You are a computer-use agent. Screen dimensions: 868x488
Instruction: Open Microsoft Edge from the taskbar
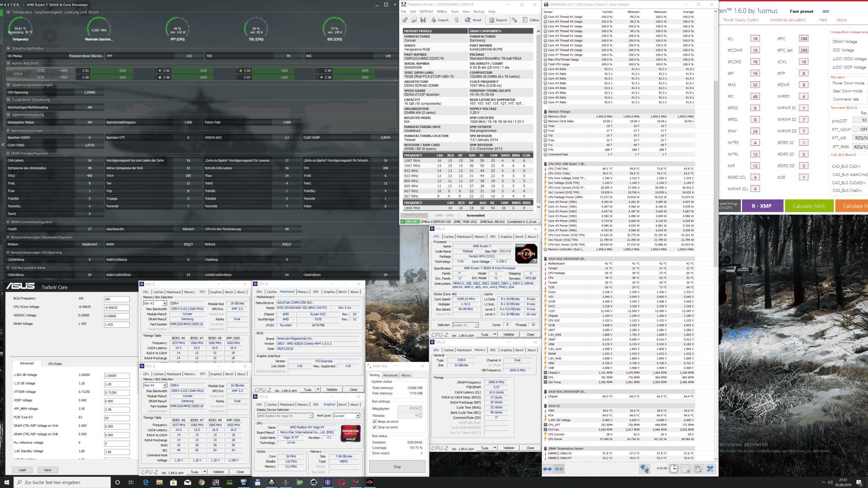pyautogui.click(x=145, y=482)
